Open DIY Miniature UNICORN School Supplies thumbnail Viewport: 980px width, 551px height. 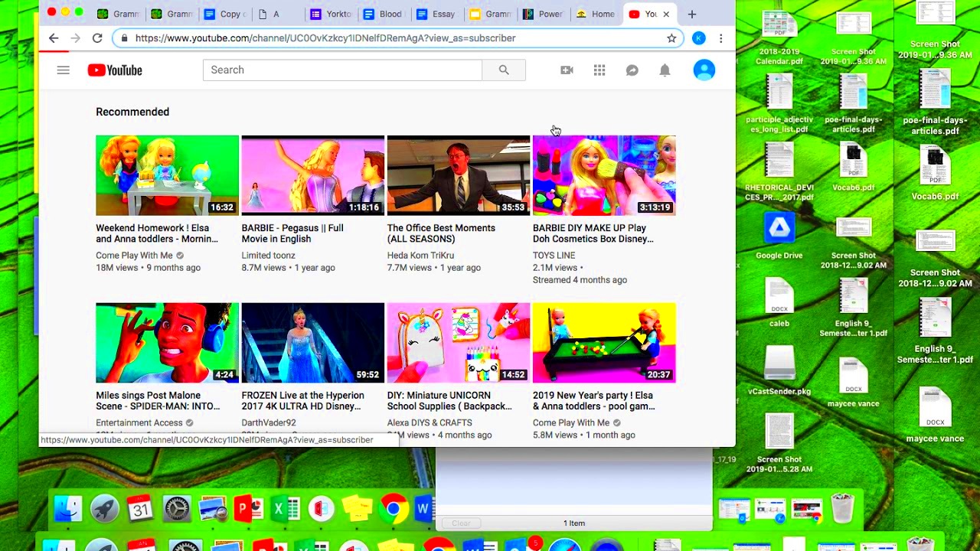click(458, 343)
